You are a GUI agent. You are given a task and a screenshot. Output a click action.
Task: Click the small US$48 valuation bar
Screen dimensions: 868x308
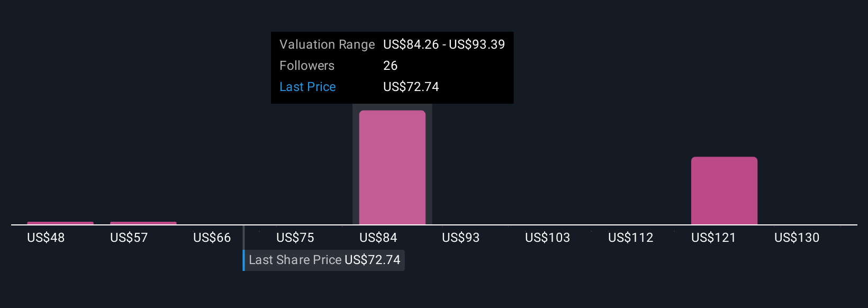pyautogui.click(x=60, y=223)
